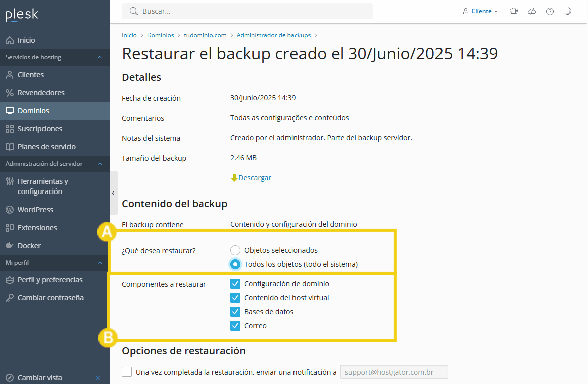Select Objetos seleccionados radio button
This screenshot has width=588, height=384.
tap(235, 250)
